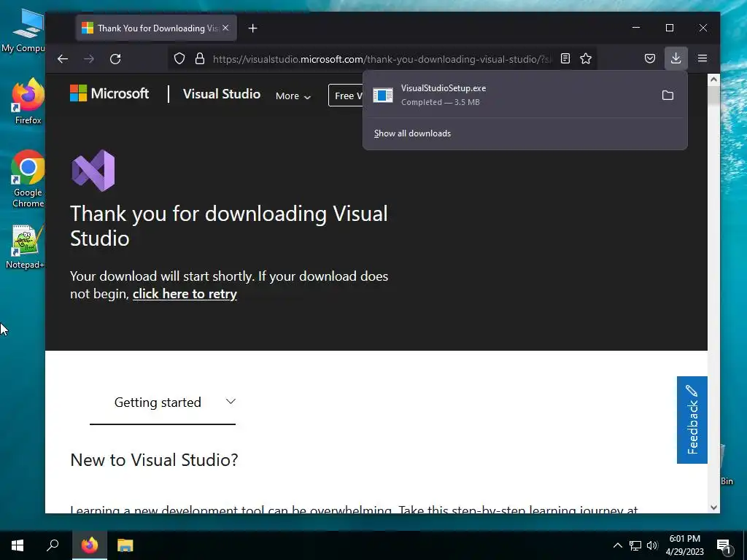Expand the Getting started dropdown

[163, 402]
